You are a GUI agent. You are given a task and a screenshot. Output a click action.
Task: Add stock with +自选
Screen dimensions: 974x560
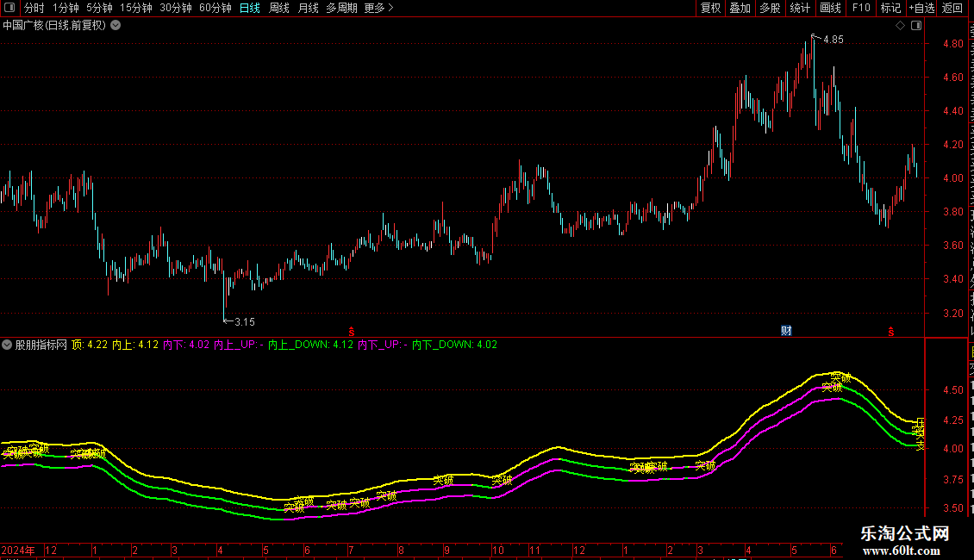921,8
